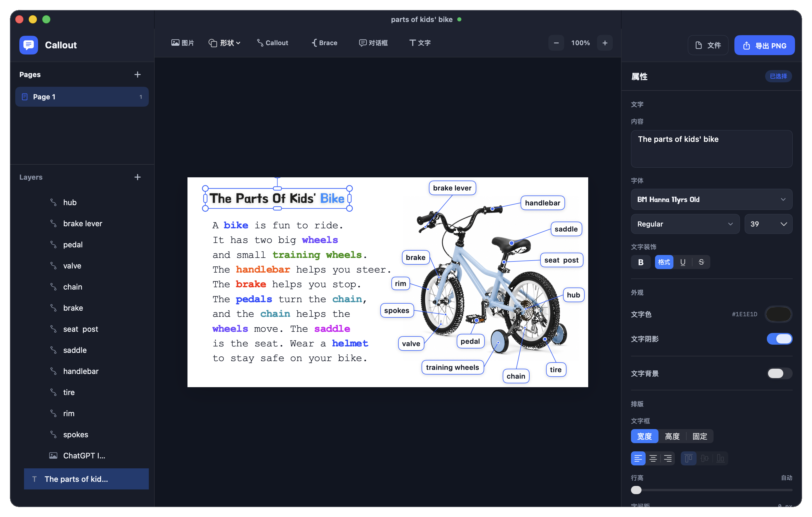Open the Regular font weight dropdown

point(685,224)
